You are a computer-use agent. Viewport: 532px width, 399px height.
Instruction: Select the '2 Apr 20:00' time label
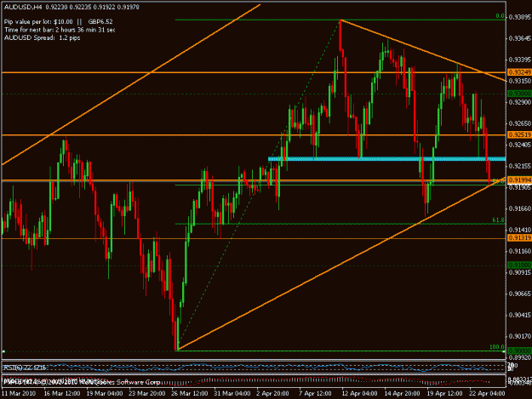click(x=272, y=394)
